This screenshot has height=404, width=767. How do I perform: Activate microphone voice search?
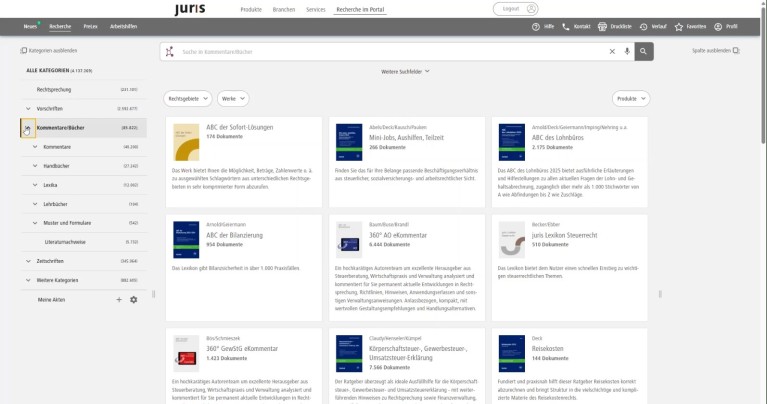[627, 51]
